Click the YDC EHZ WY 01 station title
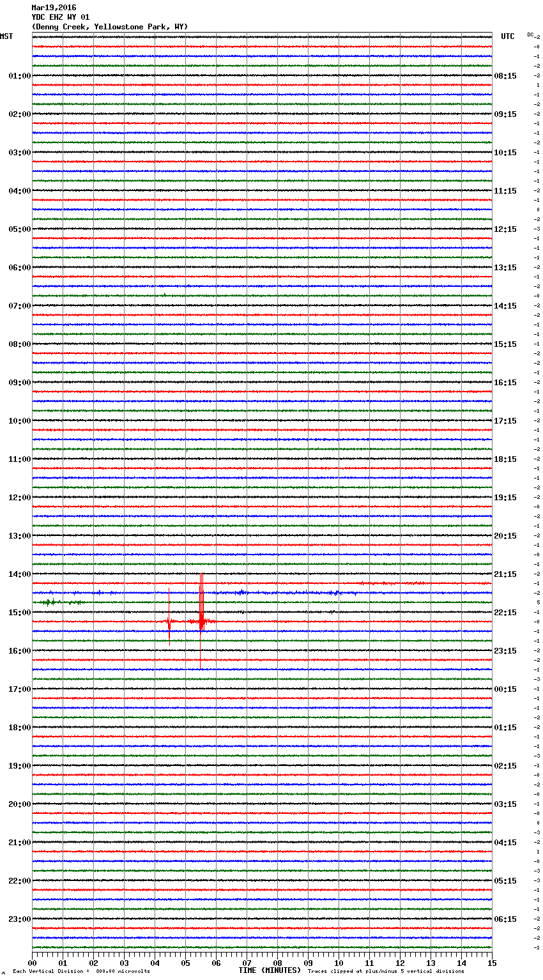543x980 pixels. point(61,17)
